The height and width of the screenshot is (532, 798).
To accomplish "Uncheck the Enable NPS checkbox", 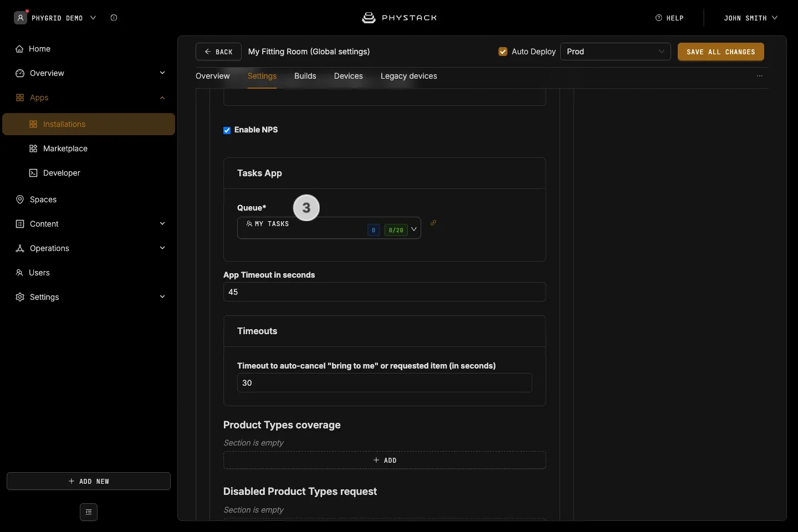I will click(227, 130).
